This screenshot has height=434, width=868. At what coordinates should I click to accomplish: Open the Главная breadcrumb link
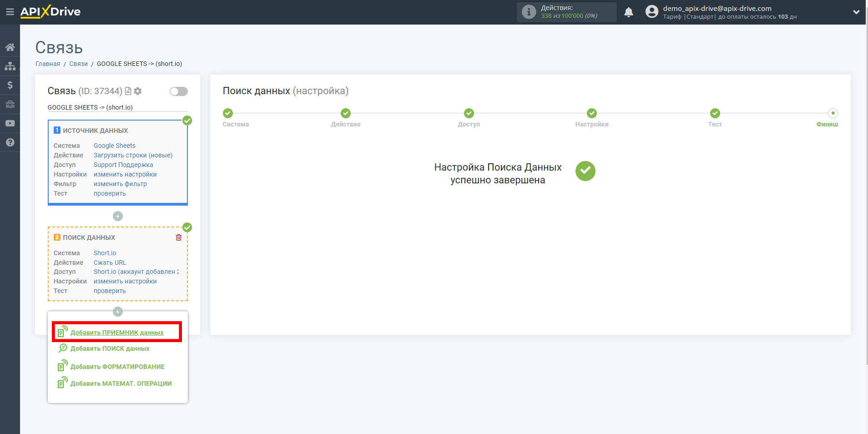click(x=48, y=64)
